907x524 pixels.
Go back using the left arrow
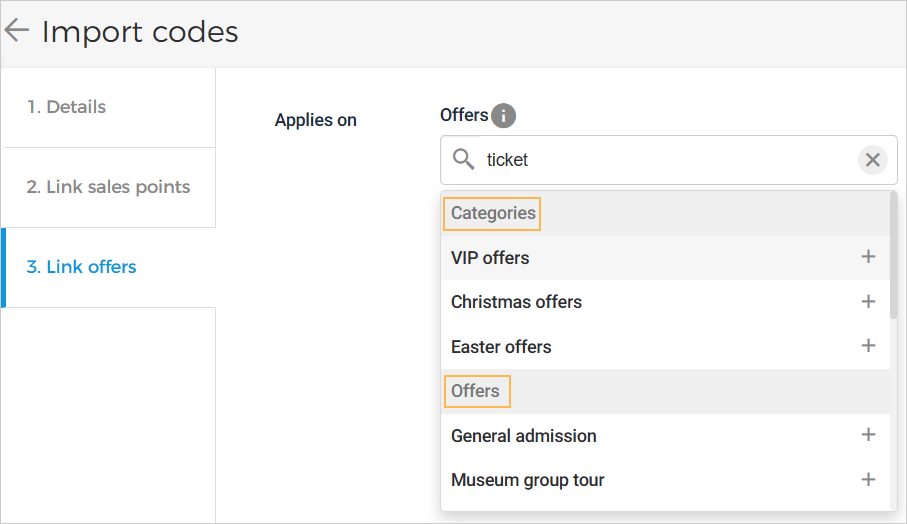click(17, 31)
